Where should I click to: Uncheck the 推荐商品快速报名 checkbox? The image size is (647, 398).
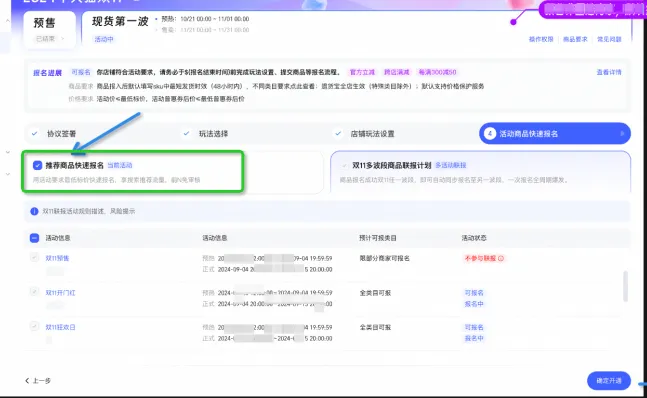[x=38, y=165]
